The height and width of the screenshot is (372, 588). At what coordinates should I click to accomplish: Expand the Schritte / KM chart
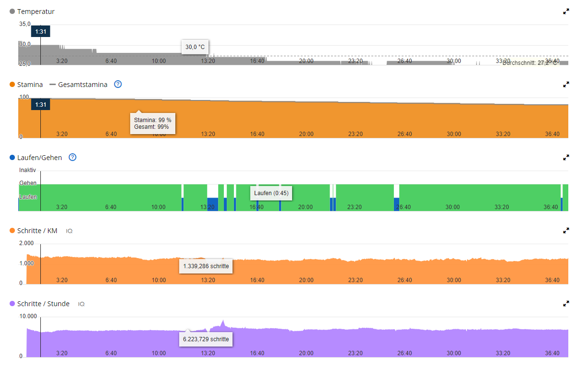coord(566,231)
